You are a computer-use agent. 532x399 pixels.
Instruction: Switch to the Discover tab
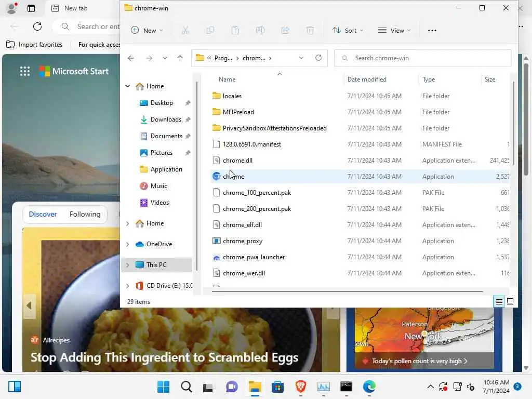coord(43,215)
